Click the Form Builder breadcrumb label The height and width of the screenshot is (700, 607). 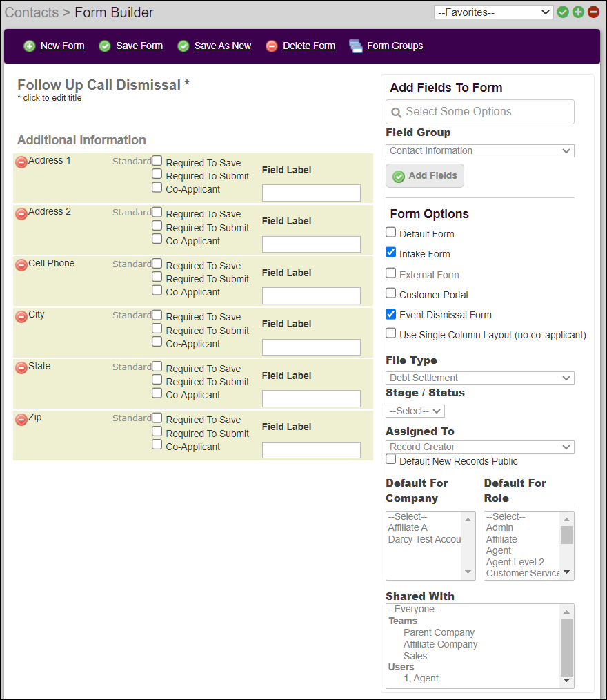(114, 12)
